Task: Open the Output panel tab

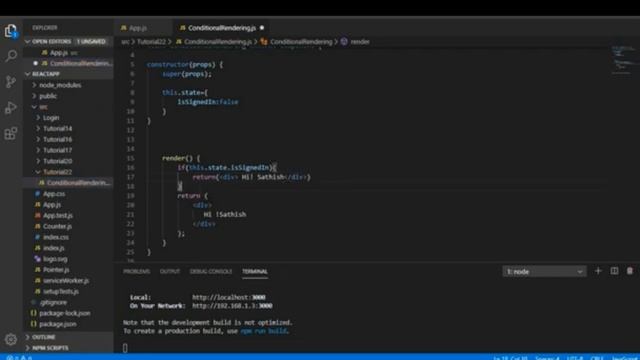Action: coord(170,271)
